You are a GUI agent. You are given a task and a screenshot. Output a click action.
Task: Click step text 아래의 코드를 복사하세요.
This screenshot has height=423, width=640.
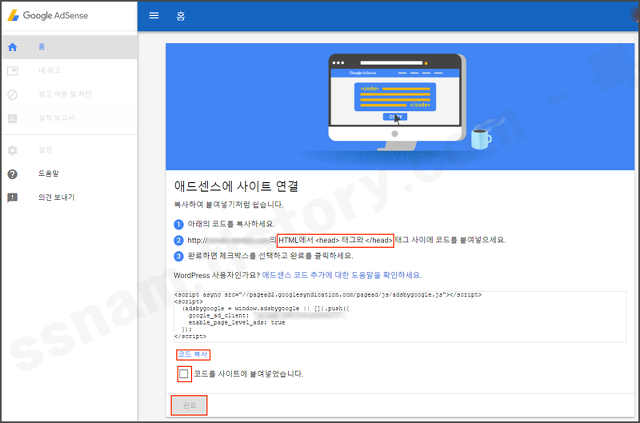231,224
